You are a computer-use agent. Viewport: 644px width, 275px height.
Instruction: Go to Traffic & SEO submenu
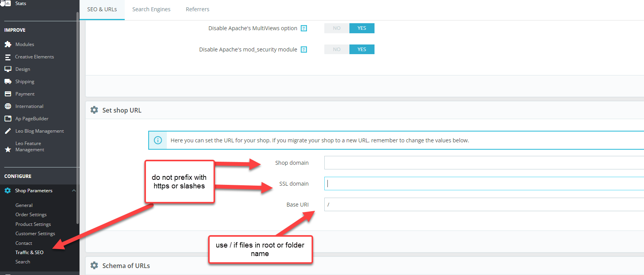point(29,253)
